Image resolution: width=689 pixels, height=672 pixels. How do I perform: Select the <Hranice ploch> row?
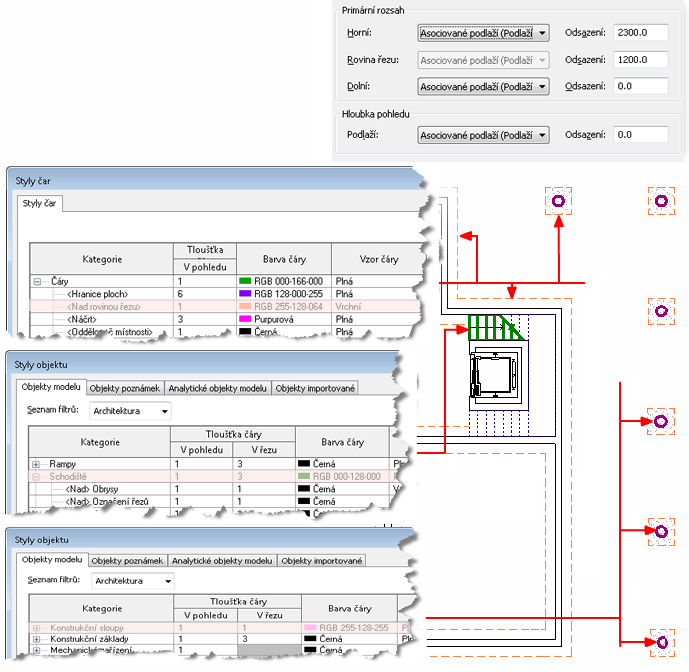tap(226, 294)
